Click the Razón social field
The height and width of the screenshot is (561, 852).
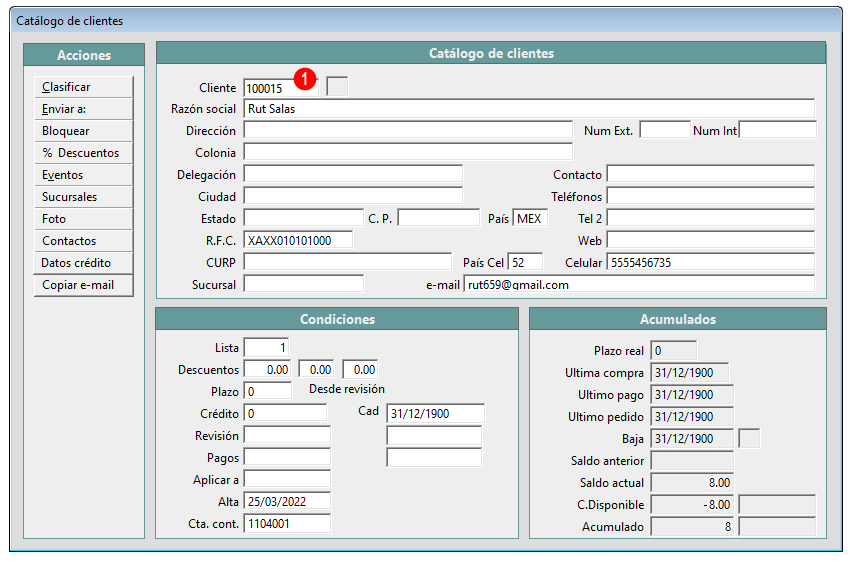pyautogui.click(x=529, y=109)
